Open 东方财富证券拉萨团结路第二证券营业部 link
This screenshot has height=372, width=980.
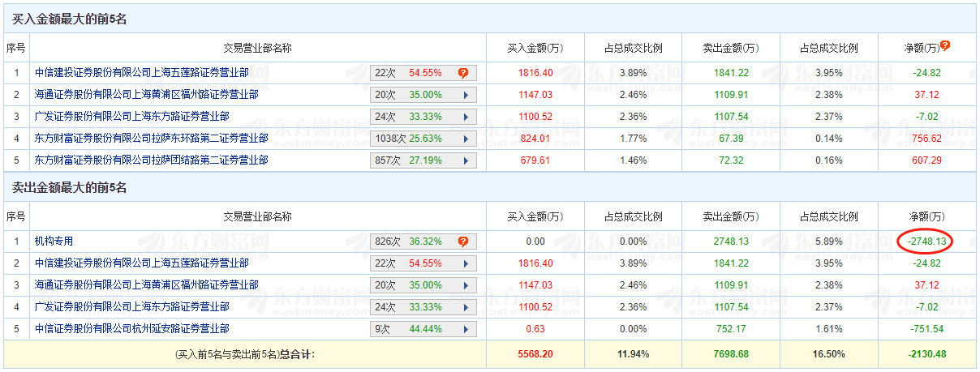152,160
